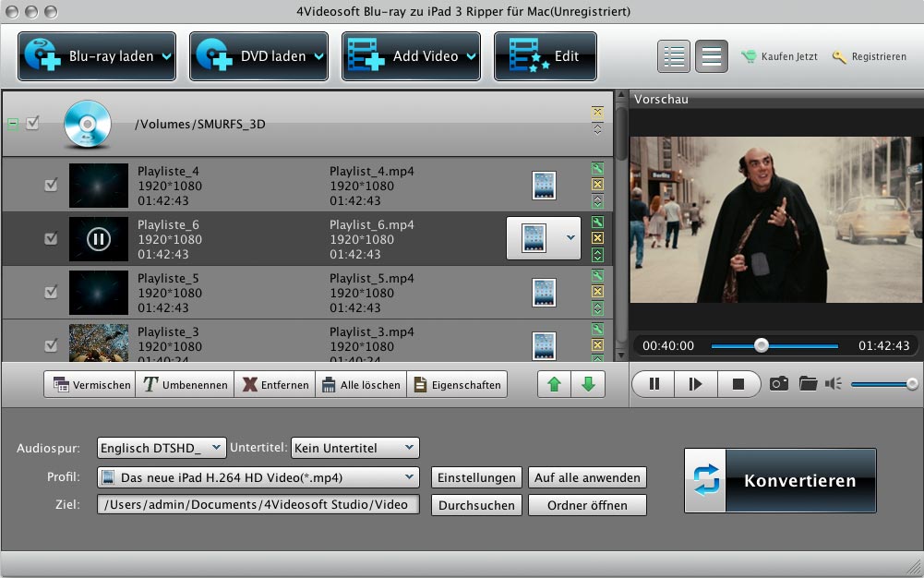Switch to the detailed list view icon
Screen dimensions: 924x578
click(x=675, y=56)
